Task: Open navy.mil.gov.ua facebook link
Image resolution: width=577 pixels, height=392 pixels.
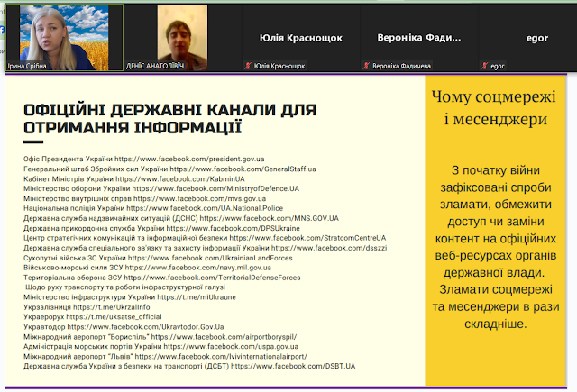Action: (198, 268)
